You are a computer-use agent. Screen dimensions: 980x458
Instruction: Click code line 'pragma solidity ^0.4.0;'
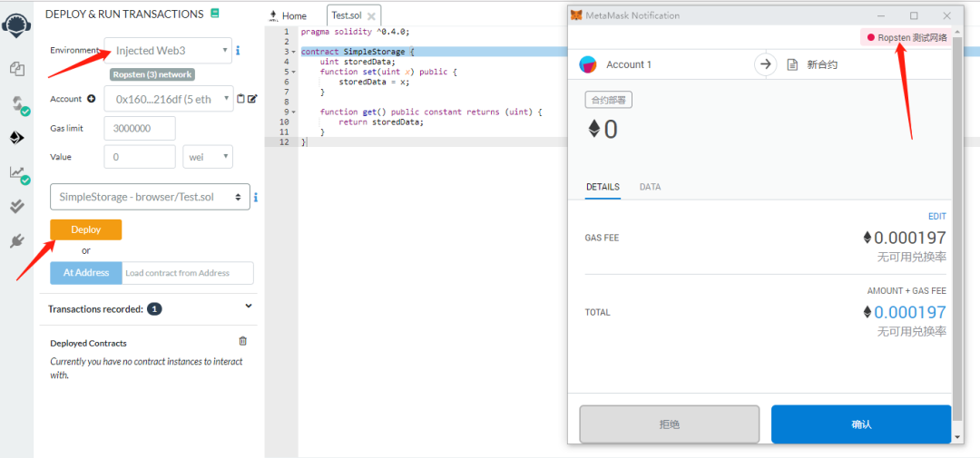(355, 31)
